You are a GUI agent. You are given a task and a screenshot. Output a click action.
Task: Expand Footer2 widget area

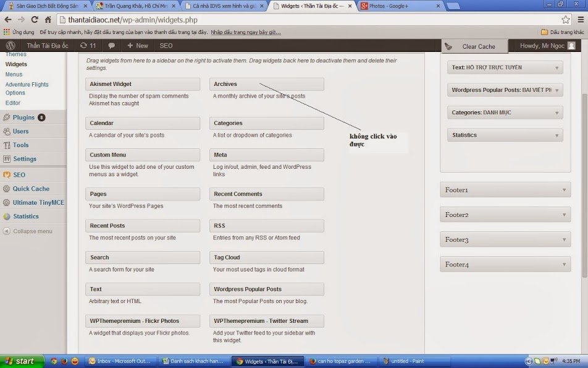click(505, 215)
